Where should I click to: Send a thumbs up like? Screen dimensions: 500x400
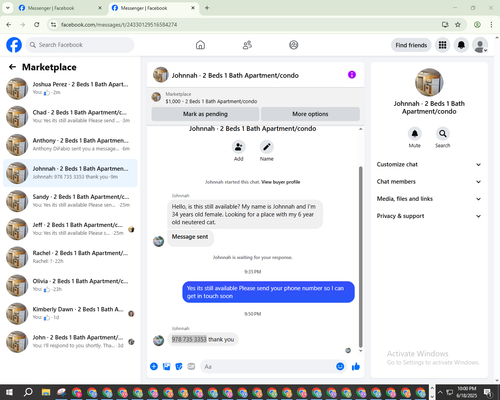click(356, 367)
